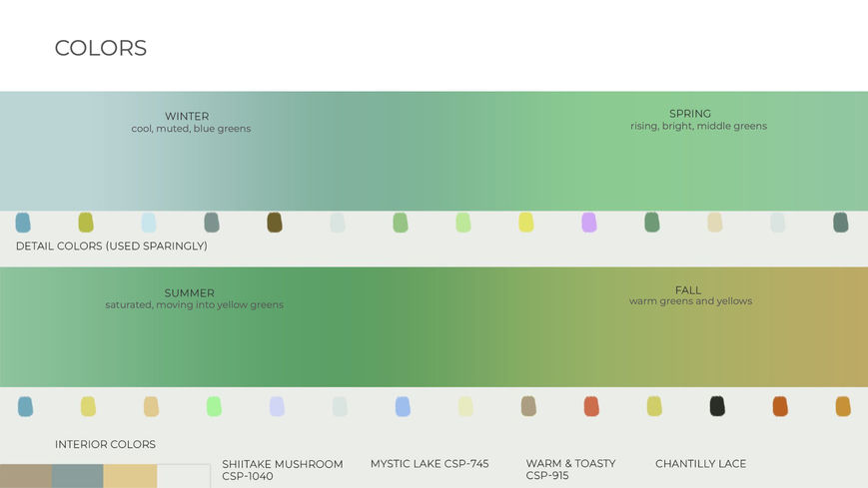Select the yellow-green swatch left of black swatch

654,407
